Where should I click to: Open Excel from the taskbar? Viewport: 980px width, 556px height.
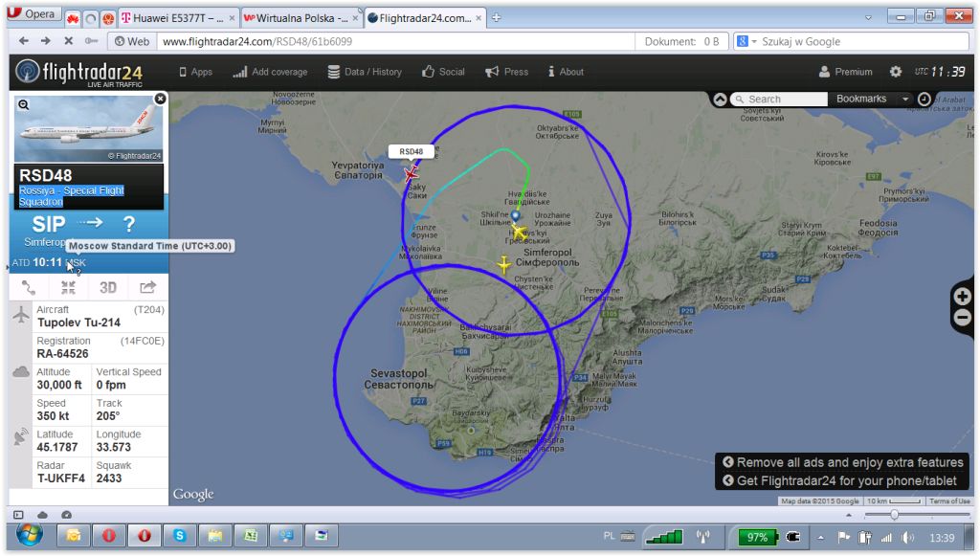tap(251, 535)
